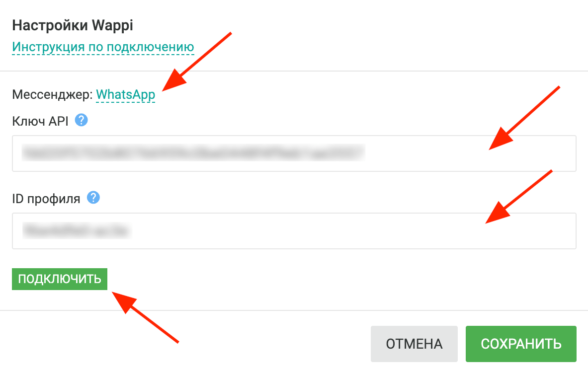
Task: Show the API key tooltip hint
Action: pyautogui.click(x=82, y=120)
